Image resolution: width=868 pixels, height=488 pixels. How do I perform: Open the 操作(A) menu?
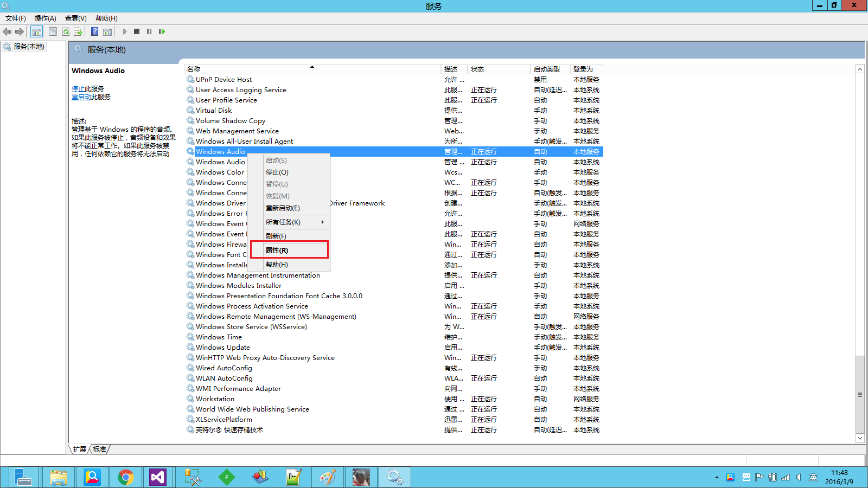pos(46,18)
